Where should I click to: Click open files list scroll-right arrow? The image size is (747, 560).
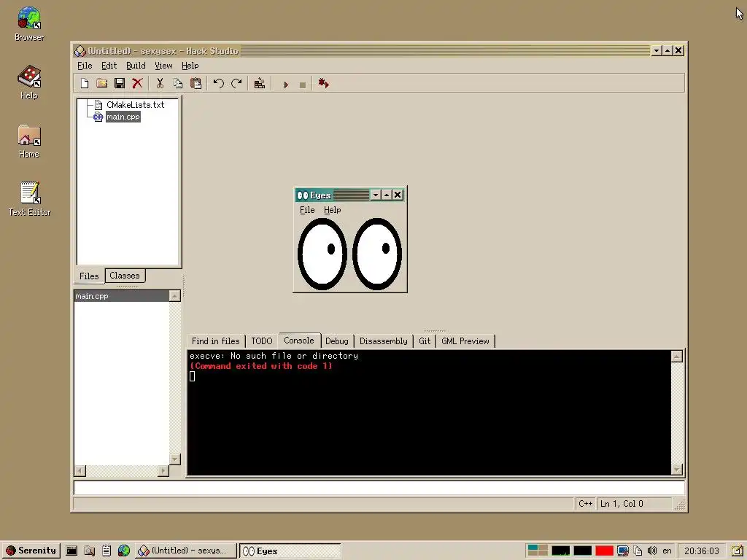click(163, 470)
